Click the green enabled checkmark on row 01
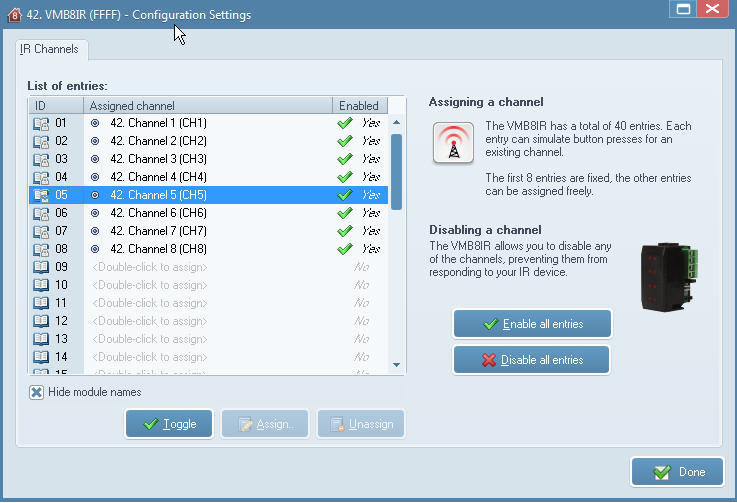Screen dimensions: 737x503 click(345, 123)
